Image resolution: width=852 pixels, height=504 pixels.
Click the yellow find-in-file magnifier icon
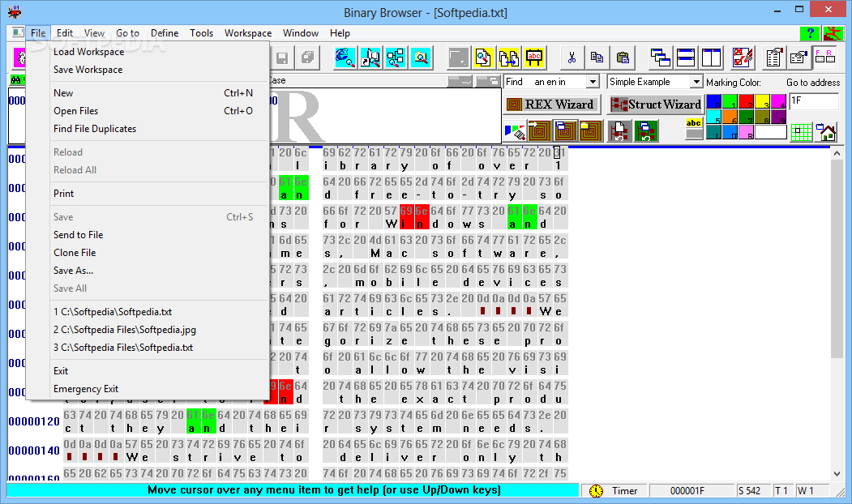coord(484,58)
